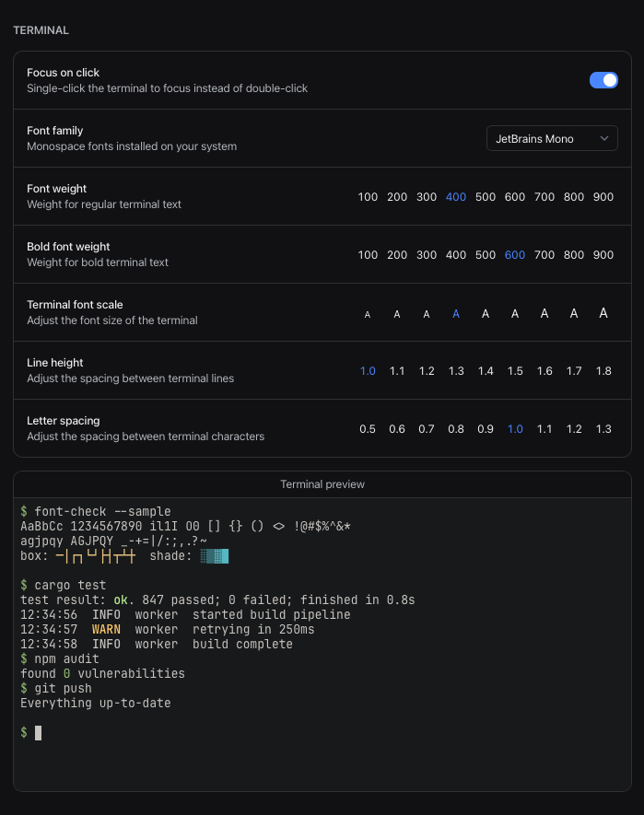This screenshot has height=815, width=644.
Task: Set Line height to 1.0
Action: click(x=368, y=371)
